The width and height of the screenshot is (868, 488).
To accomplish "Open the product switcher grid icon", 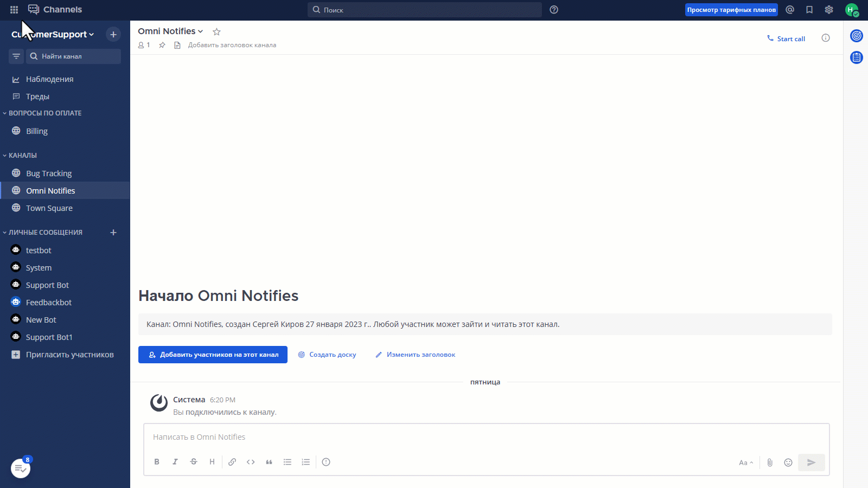I will [14, 10].
